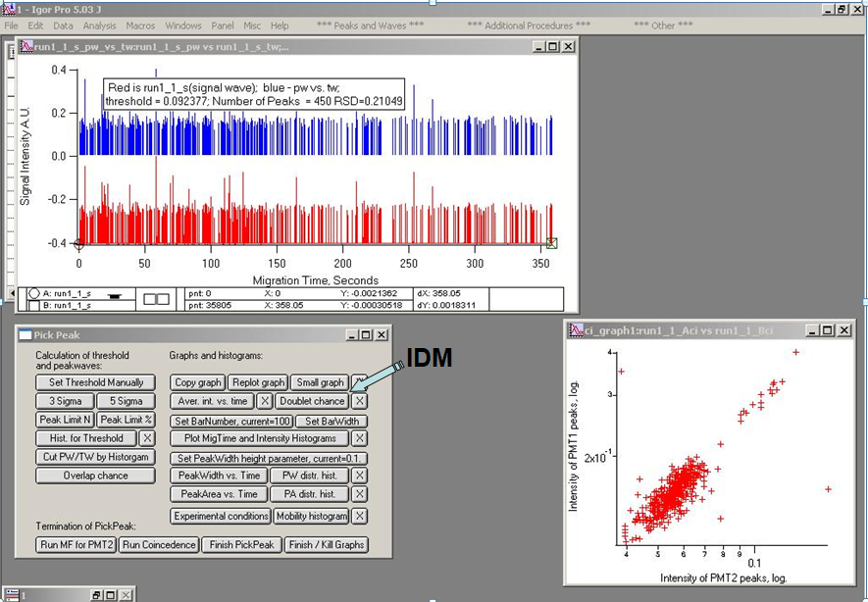Click the 'dY: 0.0018311' readout
868x602 pixels.
coord(446,305)
